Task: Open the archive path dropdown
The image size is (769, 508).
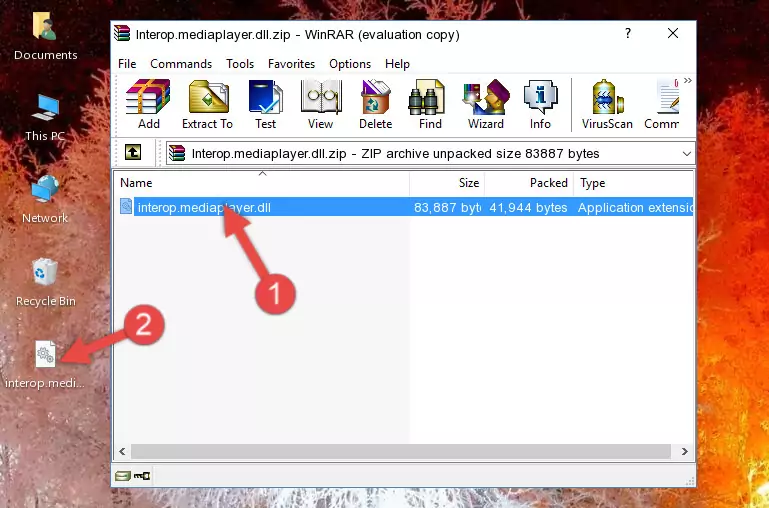Action: [x=687, y=153]
